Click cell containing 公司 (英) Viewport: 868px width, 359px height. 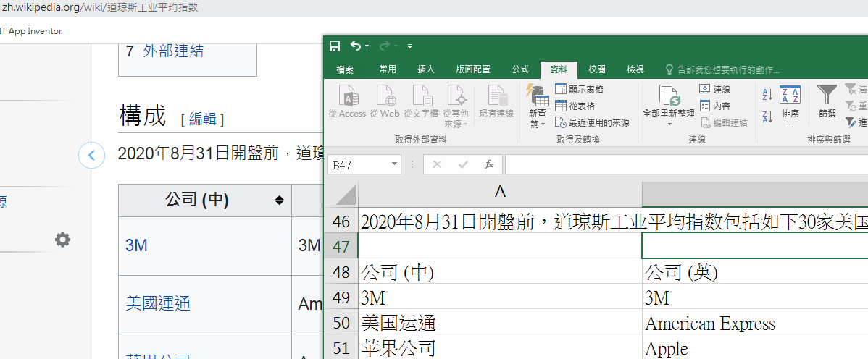click(755, 272)
